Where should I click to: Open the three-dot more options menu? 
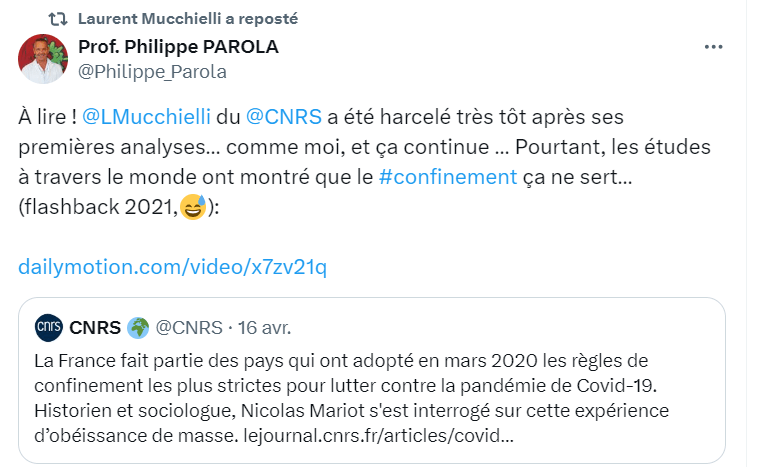[x=713, y=47]
